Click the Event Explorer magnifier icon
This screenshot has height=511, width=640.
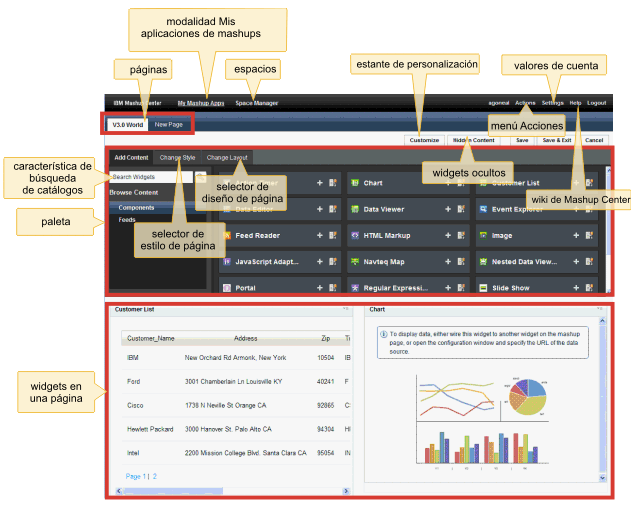click(x=483, y=209)
